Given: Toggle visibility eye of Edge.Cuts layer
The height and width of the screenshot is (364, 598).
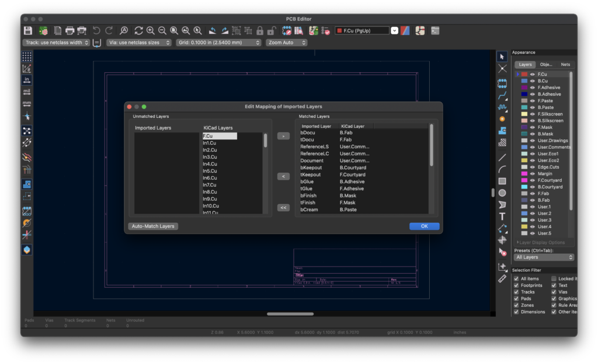Looking at the screenshot, I should tap(533, 167).
